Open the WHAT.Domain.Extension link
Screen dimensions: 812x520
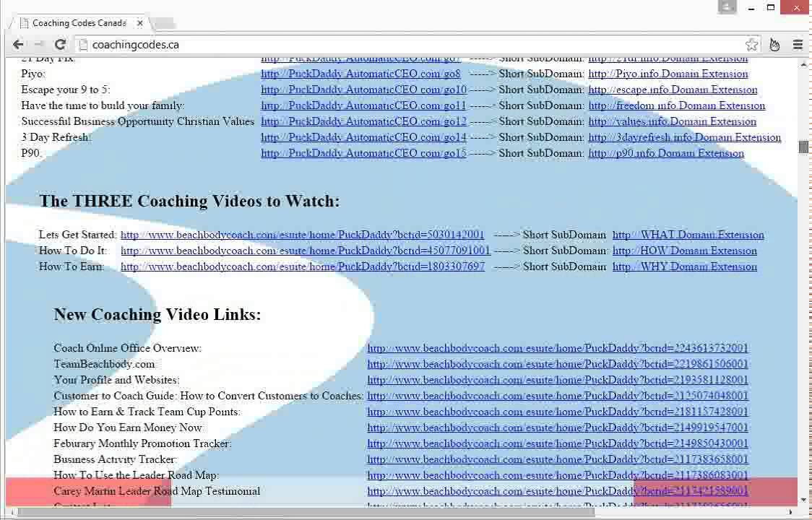point(688,235)
